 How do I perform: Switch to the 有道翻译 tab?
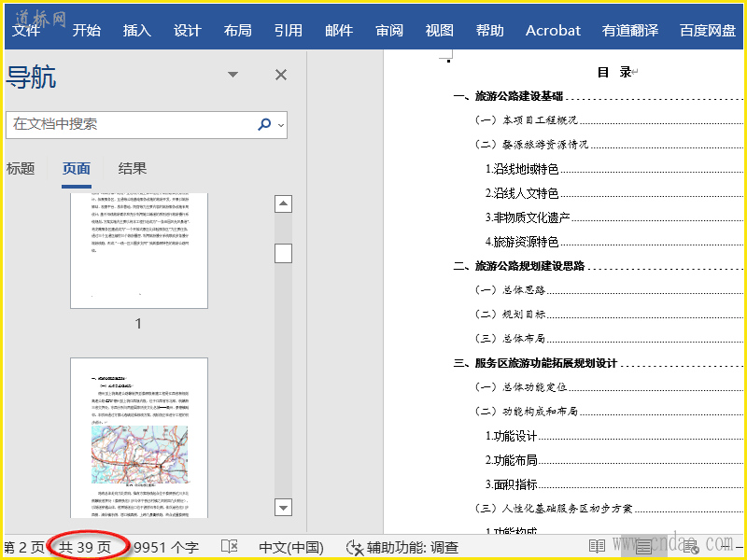click(x=630, y=31)
